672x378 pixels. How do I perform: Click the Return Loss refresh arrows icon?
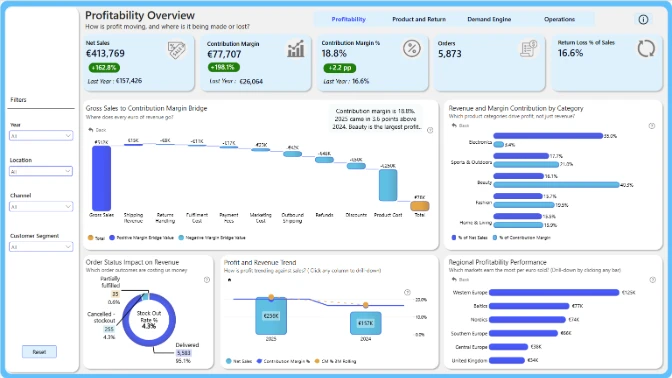coord(646,48)
